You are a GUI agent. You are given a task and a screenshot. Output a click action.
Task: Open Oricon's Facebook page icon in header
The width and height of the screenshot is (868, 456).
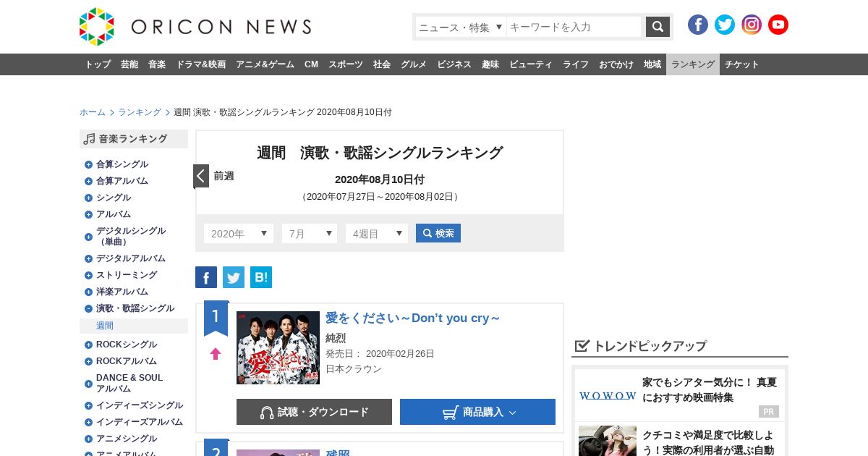pyautogui.click(x=698, y=25)
